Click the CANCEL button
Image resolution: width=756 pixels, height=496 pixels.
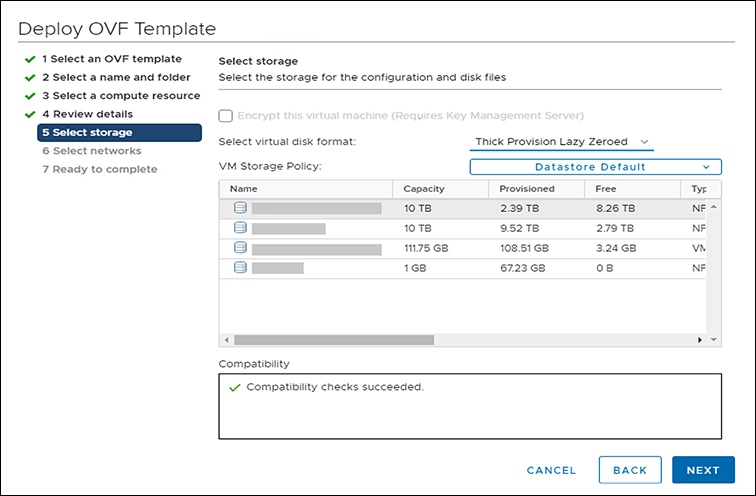coord(551,470)
